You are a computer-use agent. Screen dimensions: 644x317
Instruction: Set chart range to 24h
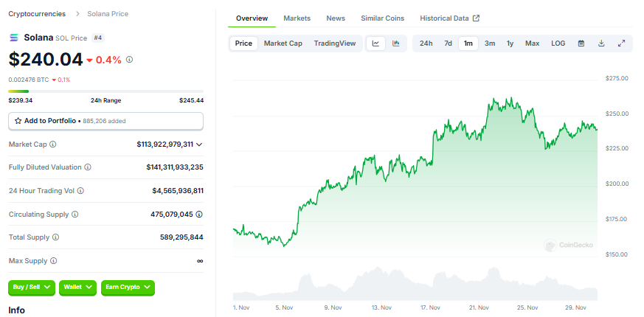tap(426, 43)
